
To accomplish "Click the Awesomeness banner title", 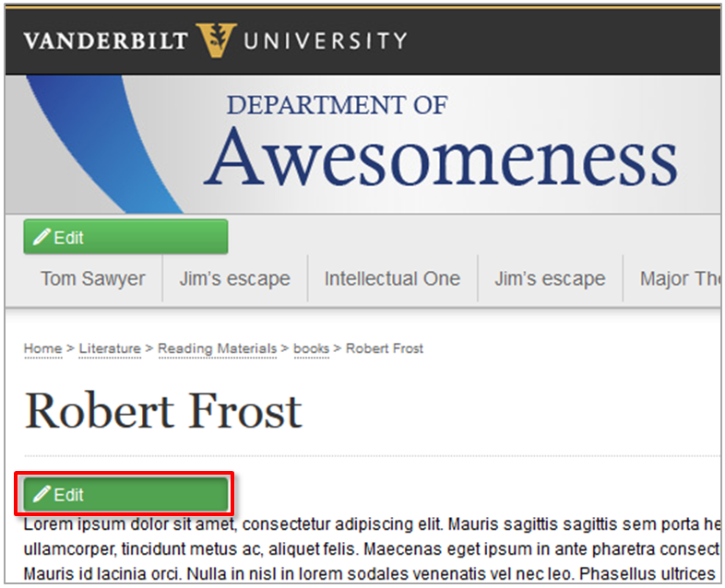I will tap(441, 157).
